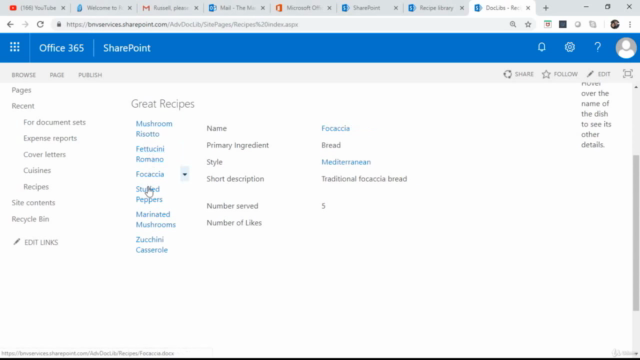
Task: Open the Browse ribbon tab
Action: point(24,75)
